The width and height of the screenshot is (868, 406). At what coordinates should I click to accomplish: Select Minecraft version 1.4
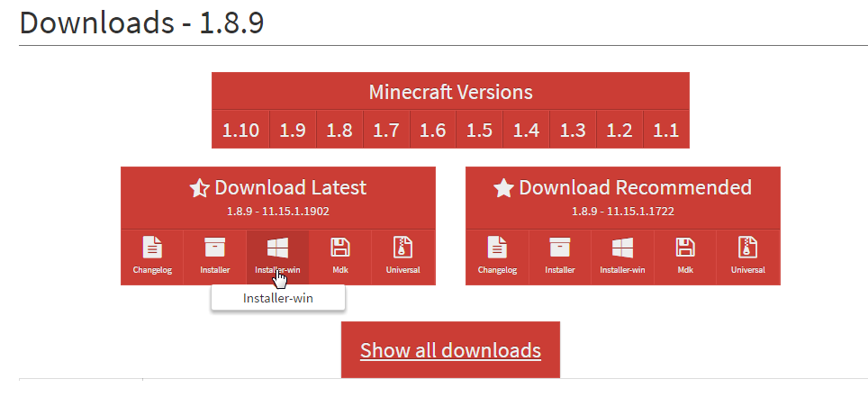click(x=526, y=130)
